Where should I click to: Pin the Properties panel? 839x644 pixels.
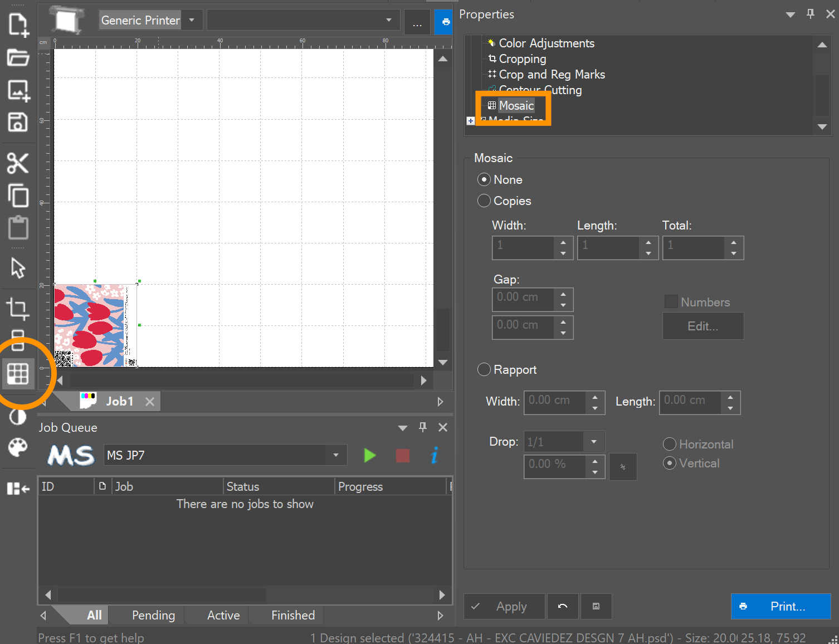click(x=811, y=14)
